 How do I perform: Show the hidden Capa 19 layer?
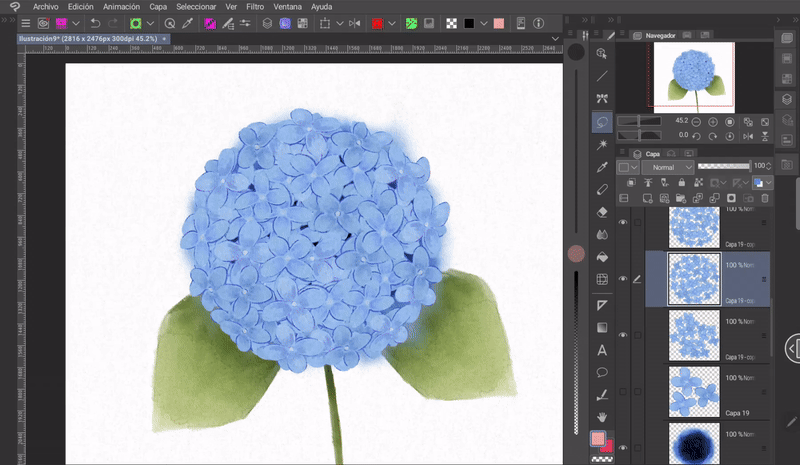[623, 391]
